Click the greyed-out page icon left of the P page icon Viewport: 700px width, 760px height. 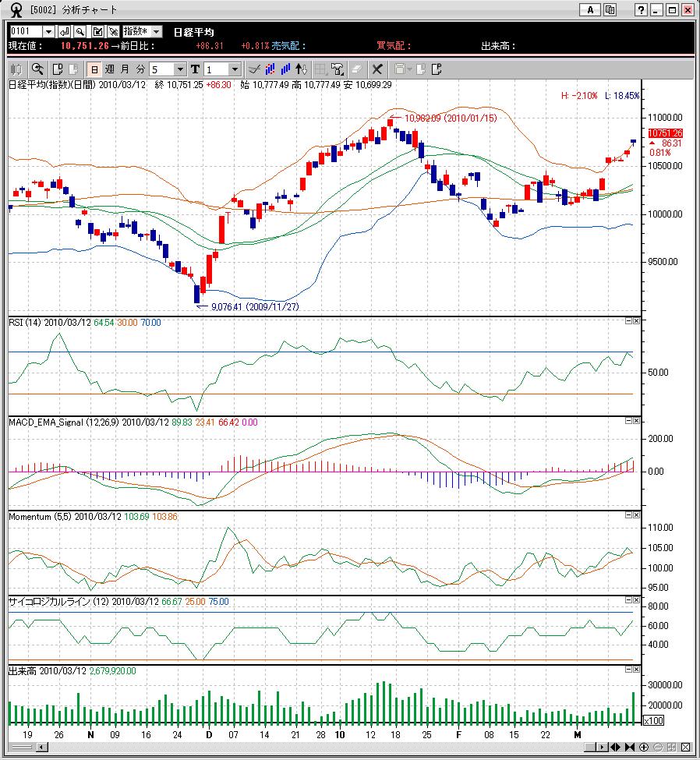421,69
